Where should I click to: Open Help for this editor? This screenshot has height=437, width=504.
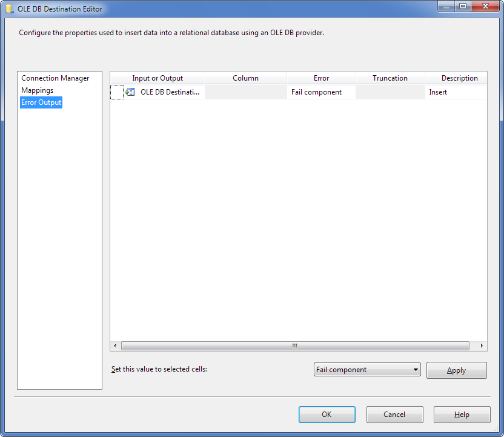click(462, 415)
